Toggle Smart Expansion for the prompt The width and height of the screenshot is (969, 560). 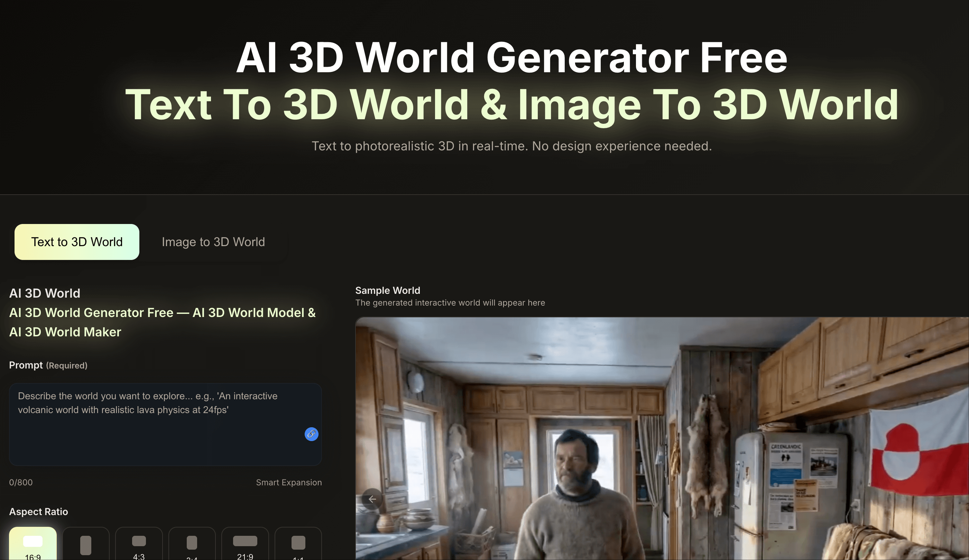pos(289,482)
